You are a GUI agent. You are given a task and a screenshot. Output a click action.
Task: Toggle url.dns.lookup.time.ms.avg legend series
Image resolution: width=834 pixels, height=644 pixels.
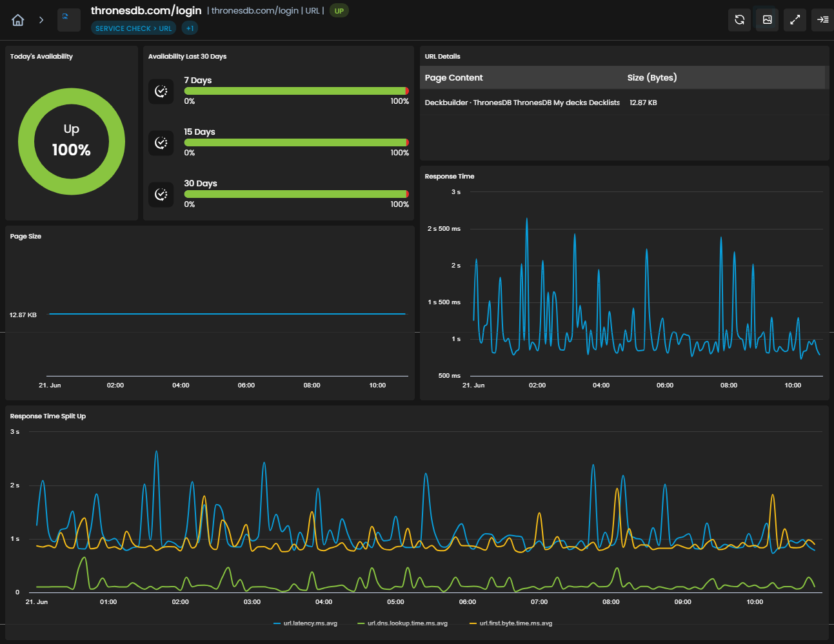pyautogui.click(x=402, y=623)
